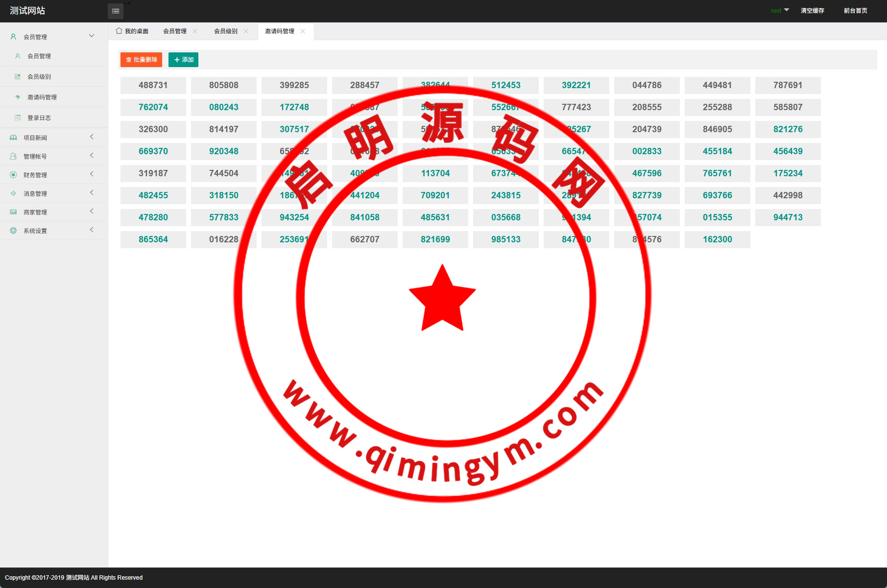Close the 会员级别 tab
Image resolution: width=887 pixels, height=588 pixels.
[x=246, y=31]
